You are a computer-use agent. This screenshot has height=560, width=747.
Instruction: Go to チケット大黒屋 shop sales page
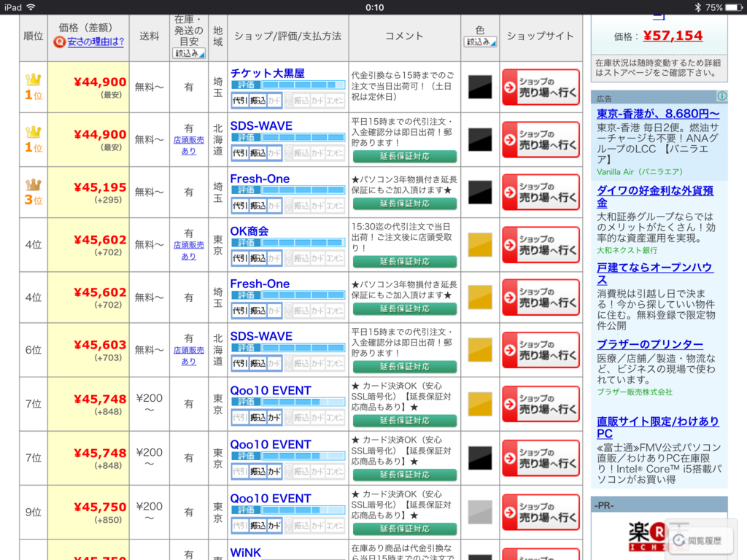541,87
